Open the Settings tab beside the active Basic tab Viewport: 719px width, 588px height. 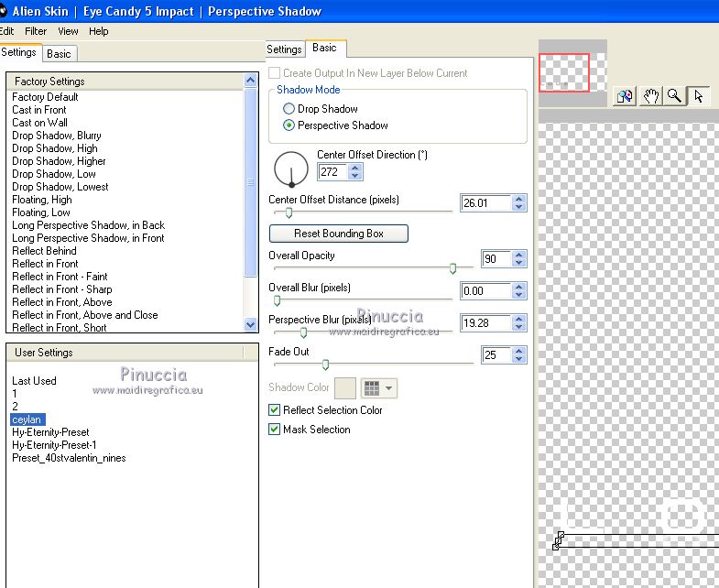(x=284, y=49)
